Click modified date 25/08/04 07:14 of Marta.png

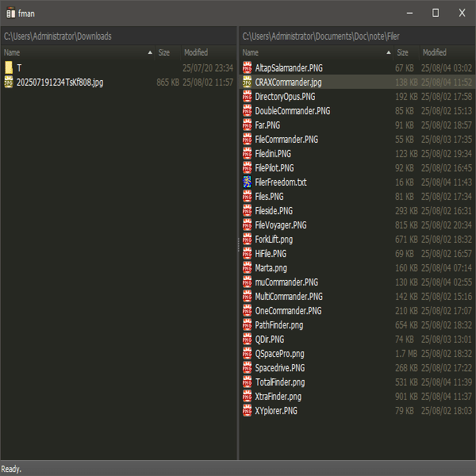tap(447, 268)
